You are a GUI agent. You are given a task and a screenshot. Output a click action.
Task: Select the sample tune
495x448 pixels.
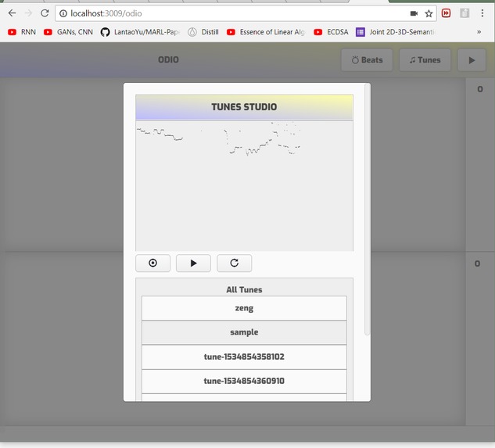pos(244,332)
